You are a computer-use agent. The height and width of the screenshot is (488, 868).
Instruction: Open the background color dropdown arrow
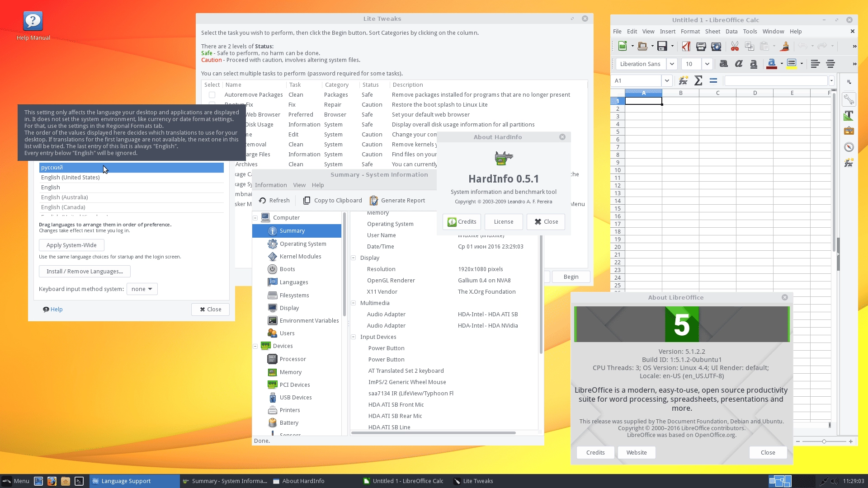[802, 64]
